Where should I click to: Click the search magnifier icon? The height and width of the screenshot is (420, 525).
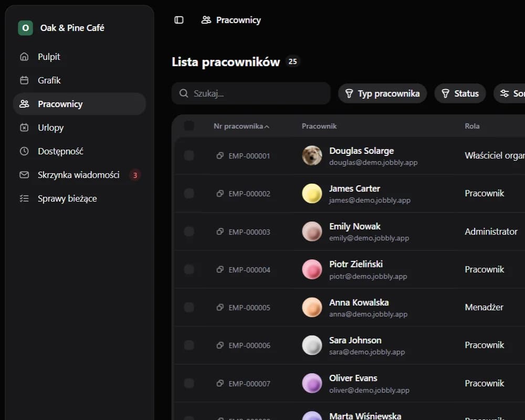(x=183, y=93)
